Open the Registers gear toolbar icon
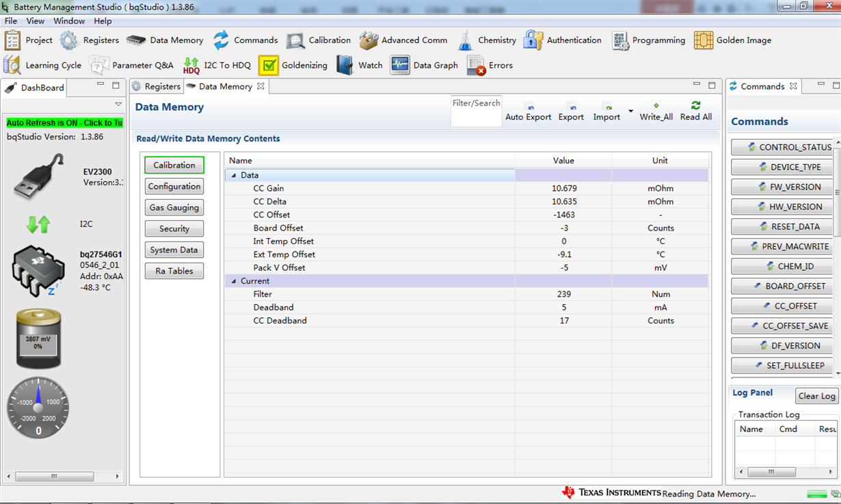This screenshot has width=841, height=504. (68, 40)
